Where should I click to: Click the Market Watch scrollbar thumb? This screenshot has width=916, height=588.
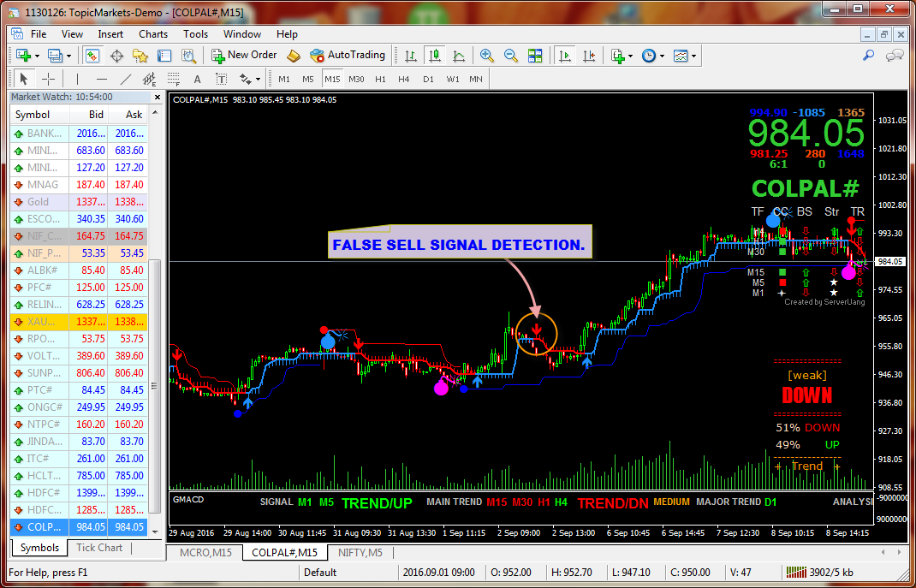155,385
